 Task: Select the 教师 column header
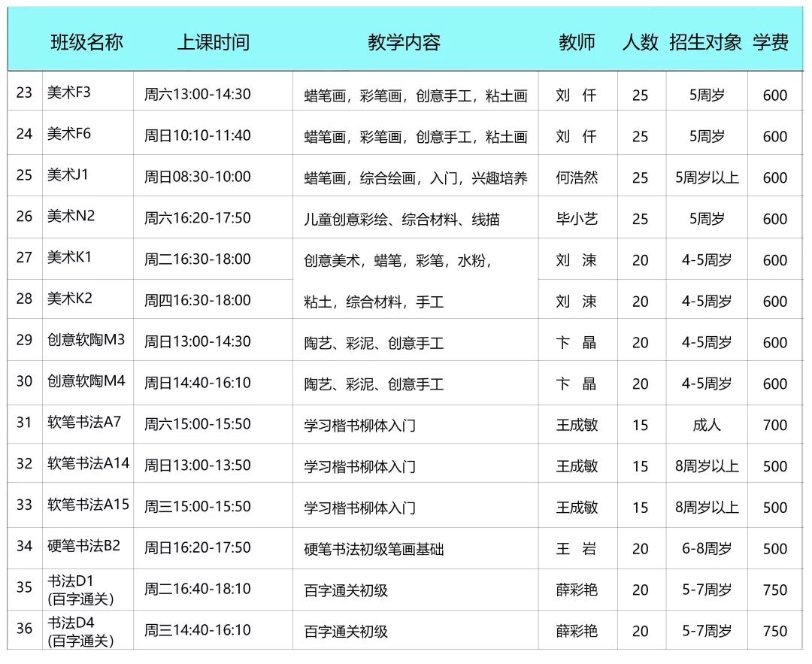pyautogui.click(x=577, y=42)
